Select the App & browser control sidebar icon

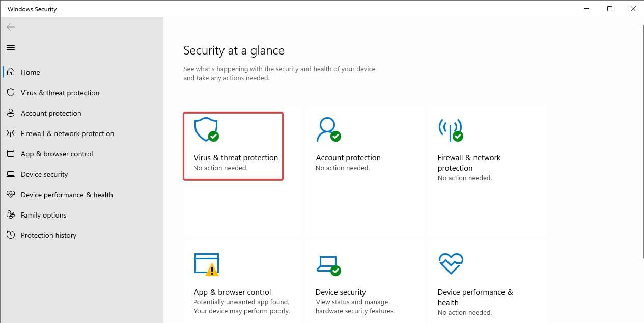[10, 154]
